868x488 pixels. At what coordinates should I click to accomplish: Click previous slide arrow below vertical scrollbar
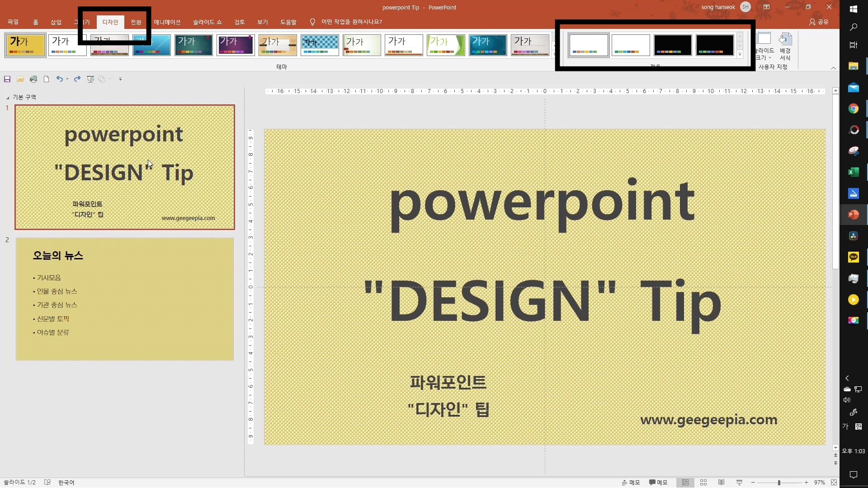click(x=835, y=455)
